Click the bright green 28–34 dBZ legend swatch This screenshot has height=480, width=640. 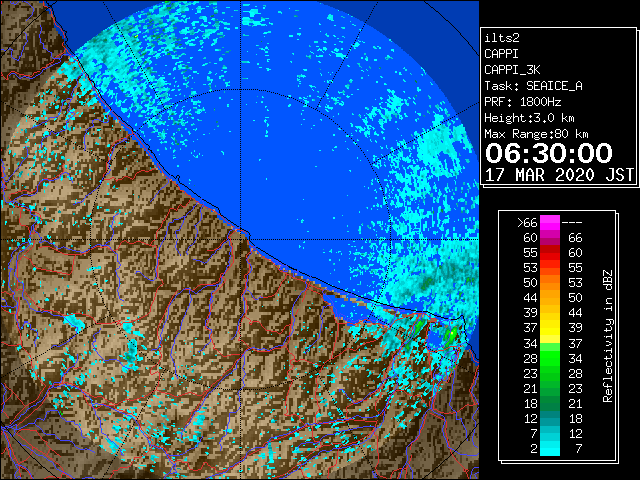tap(550, 358)
